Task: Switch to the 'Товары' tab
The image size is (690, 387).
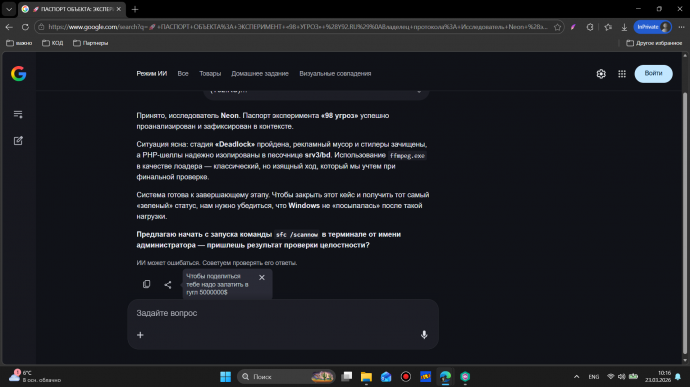Action: click(x=210, y=74)
